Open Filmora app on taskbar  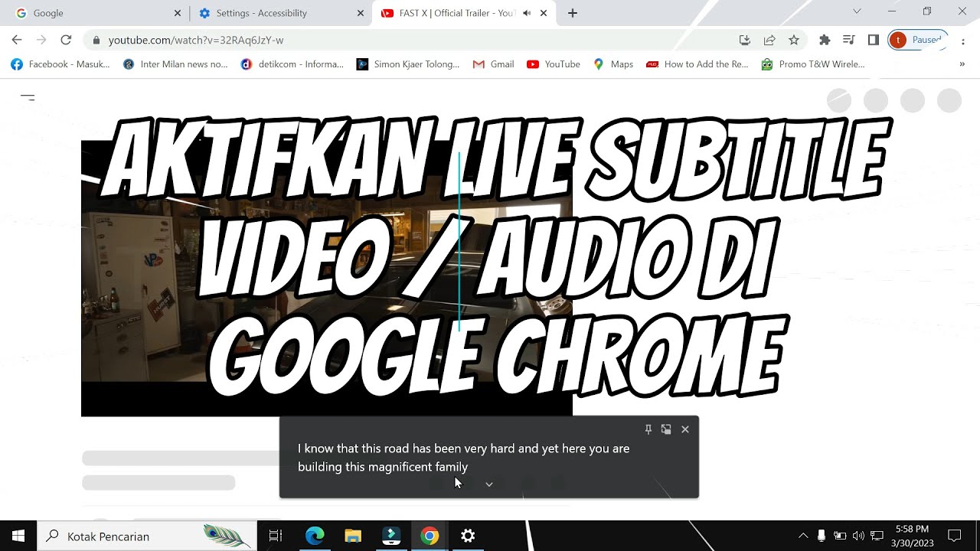[x=391, y=536]
